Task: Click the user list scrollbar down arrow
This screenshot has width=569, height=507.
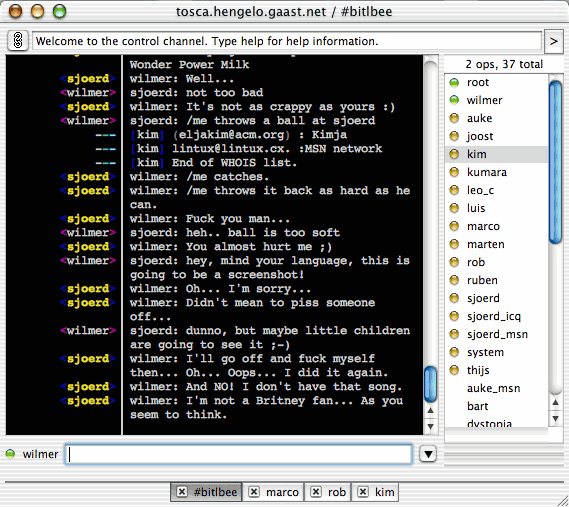Action: pos(555,418)
